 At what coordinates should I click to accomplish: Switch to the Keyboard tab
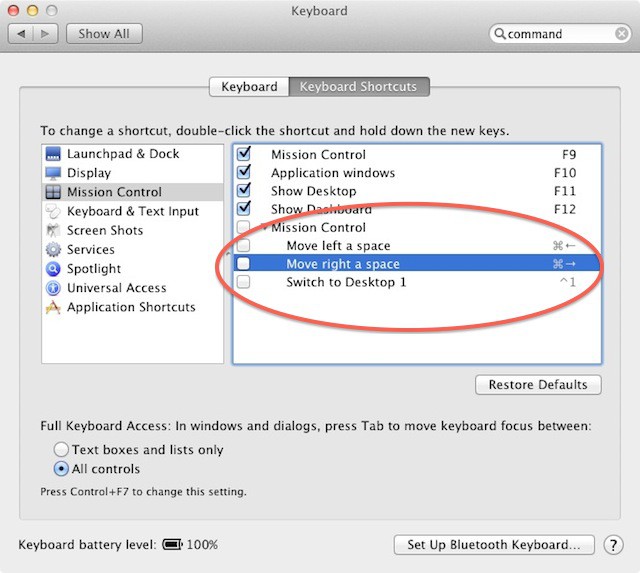coord(249,87)
